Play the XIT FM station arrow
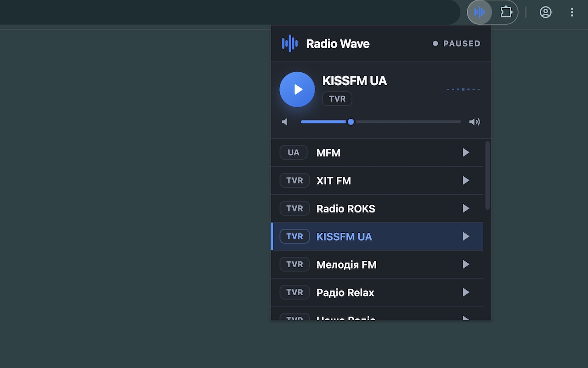The image size is (588, 368). click(x=466, y=181)
